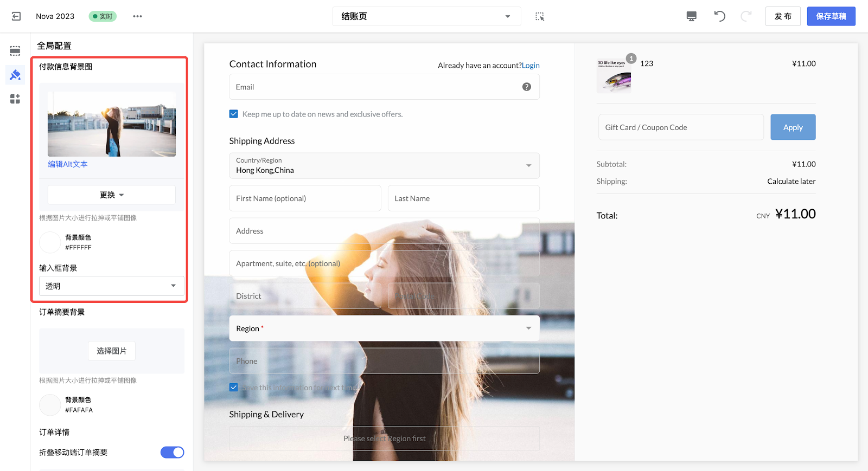Click the undo arrow icon
Screen dimensions: 868x471
719,16
